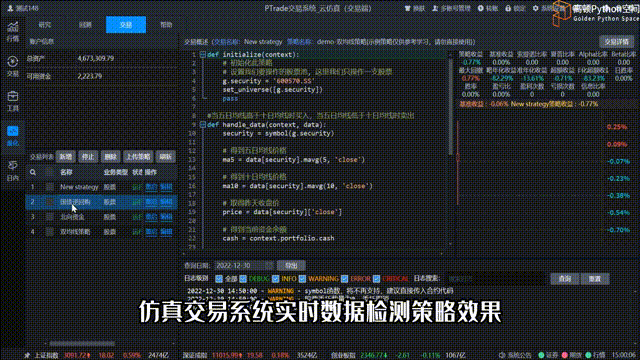Click the 删除 delete button
This screenshot has width=640, height=360.
[x=110, y=157]
